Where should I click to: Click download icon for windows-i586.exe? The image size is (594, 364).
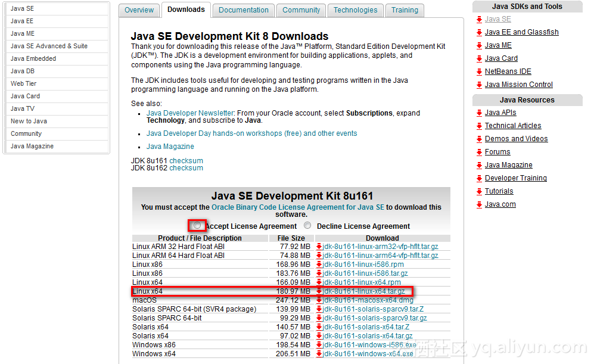(x=319, y=345)
